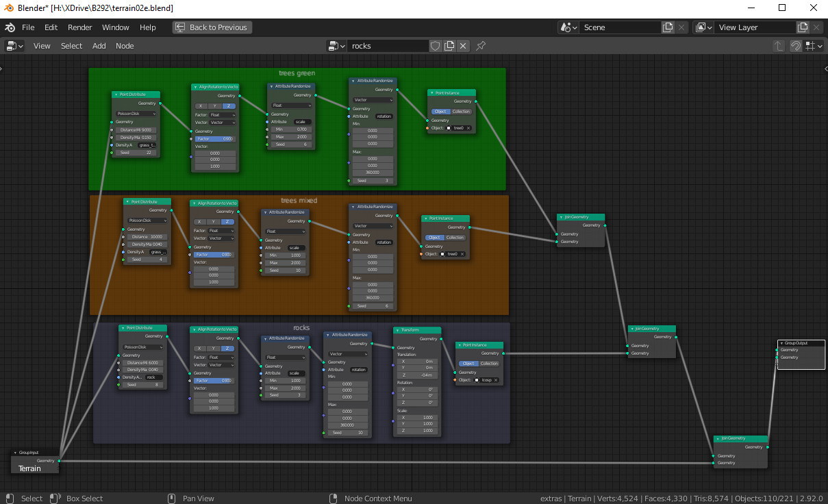Open the Node menu in editor header
828x504 pixels.
coord(125,46)
